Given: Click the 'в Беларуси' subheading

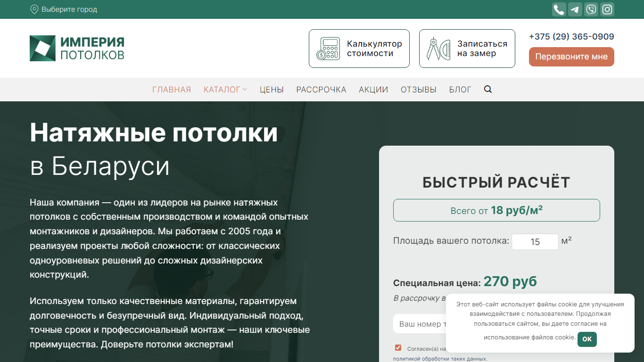Looking at the screenshot, I should point(100,166).
